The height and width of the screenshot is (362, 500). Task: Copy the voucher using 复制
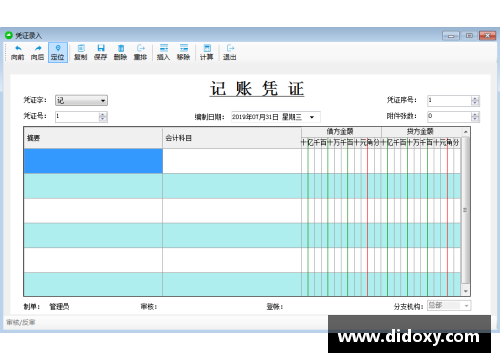[81, 53]
